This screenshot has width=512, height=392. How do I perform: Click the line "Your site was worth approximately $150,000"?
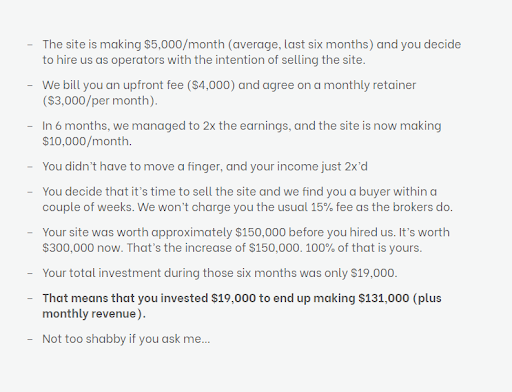click(x=246, y=232)
